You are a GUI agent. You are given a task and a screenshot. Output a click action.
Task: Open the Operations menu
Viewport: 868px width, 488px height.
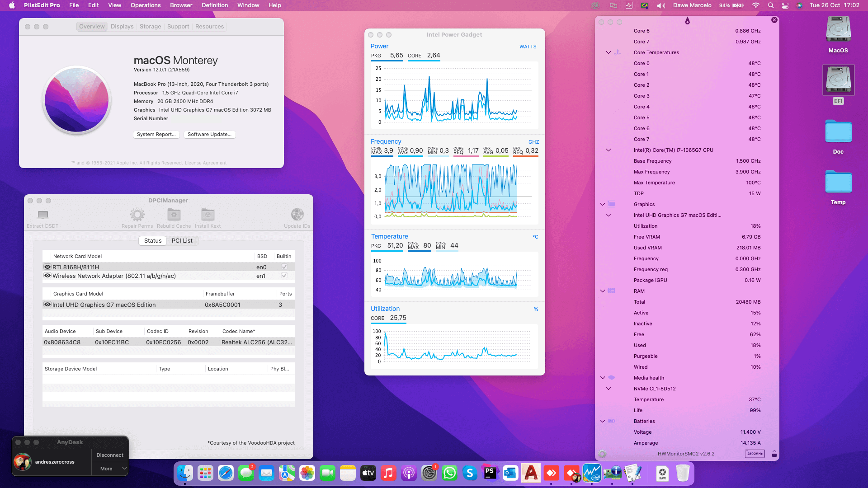click(x=146, y=5)
